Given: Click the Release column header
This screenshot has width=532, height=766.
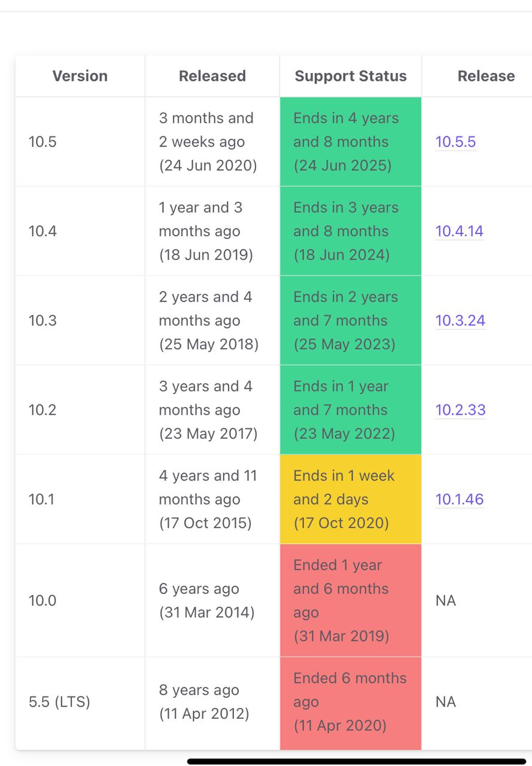Looking at the screenshot, I should 486,76.
